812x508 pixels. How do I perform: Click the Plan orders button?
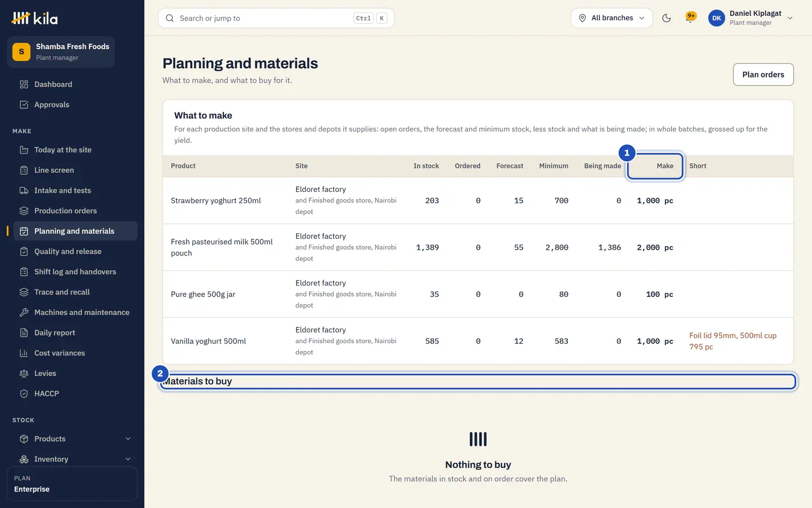(763, 75)
